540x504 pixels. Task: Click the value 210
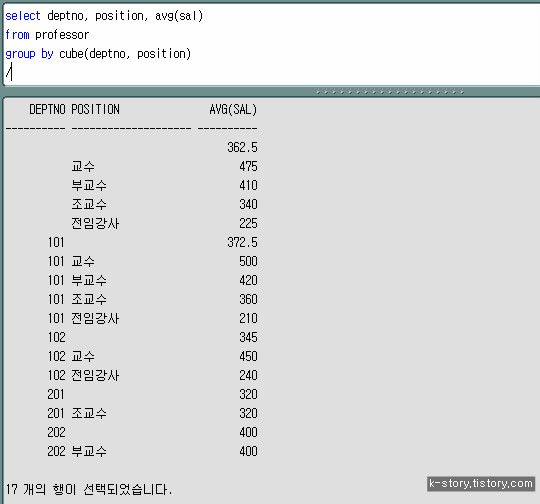pos(248,318)
